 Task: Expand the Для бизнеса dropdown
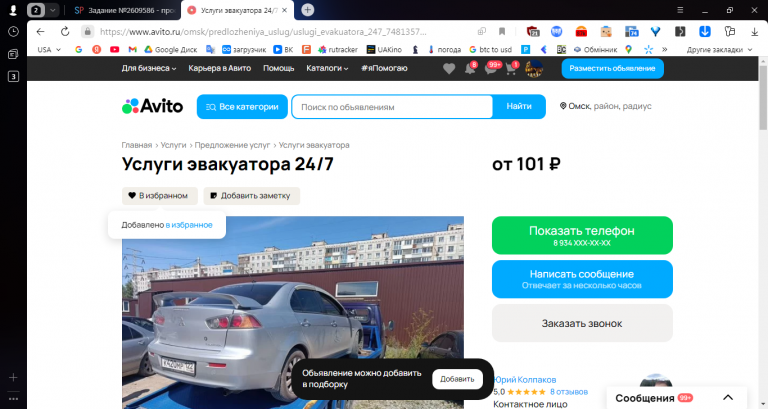click(149, 69)
